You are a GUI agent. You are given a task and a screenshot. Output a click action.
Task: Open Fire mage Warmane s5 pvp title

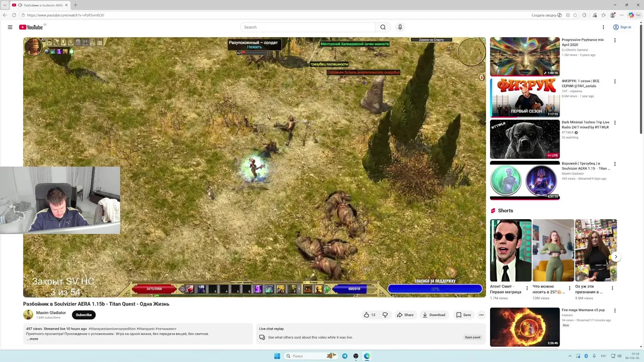(583, 310)
